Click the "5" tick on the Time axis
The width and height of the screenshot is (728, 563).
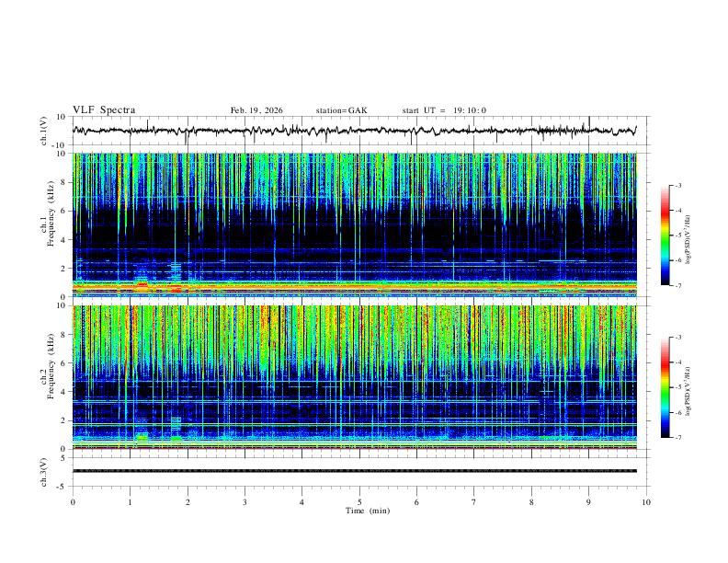click(359, 502)
